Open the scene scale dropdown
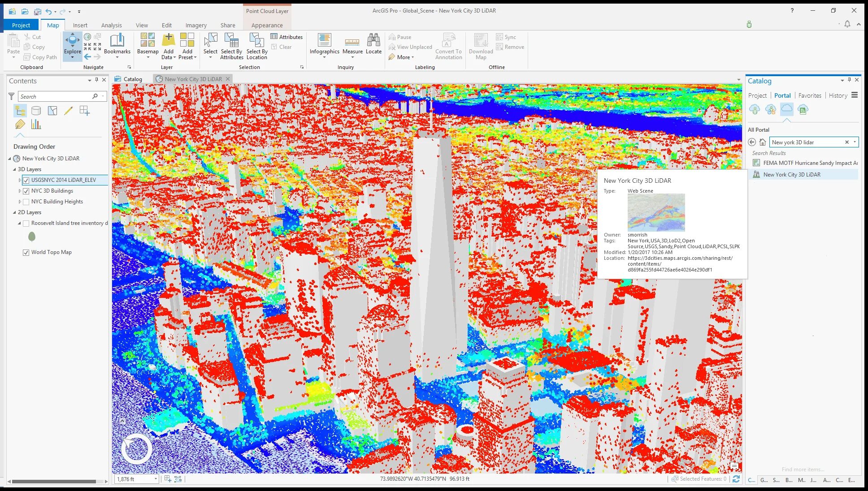 (x=156, y=479)
